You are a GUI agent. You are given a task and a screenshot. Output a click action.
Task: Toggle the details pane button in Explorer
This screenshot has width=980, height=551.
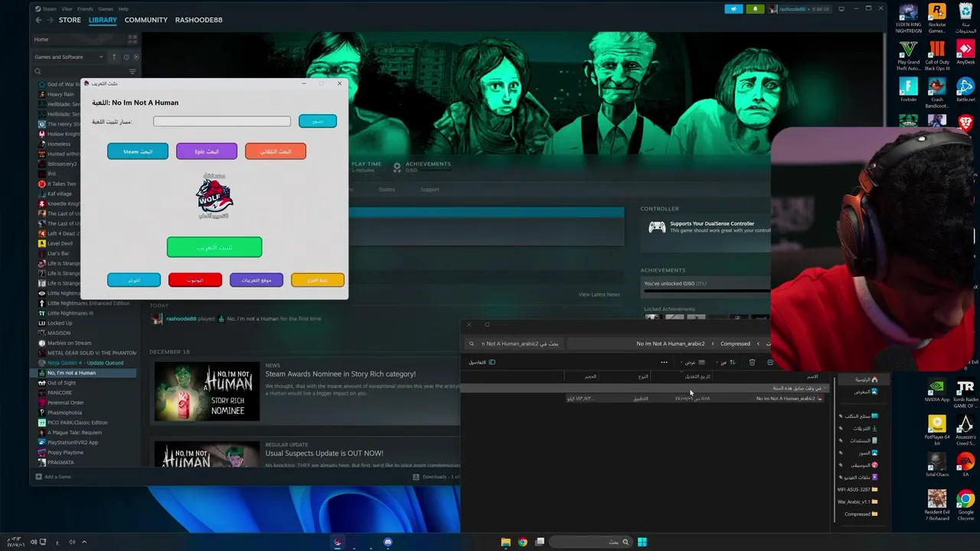click(x=482, y=363)
